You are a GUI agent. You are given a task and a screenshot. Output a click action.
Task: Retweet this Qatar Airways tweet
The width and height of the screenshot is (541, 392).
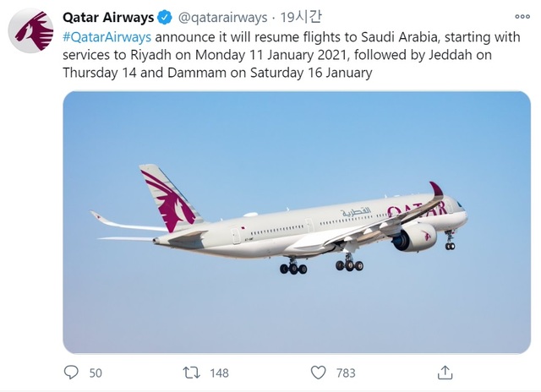click(x=193, y=373)
